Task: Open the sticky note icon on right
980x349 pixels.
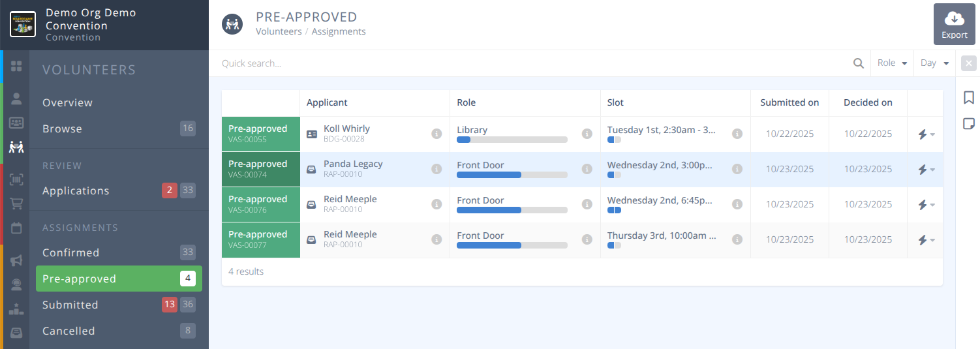Action: tap(968, 124)
